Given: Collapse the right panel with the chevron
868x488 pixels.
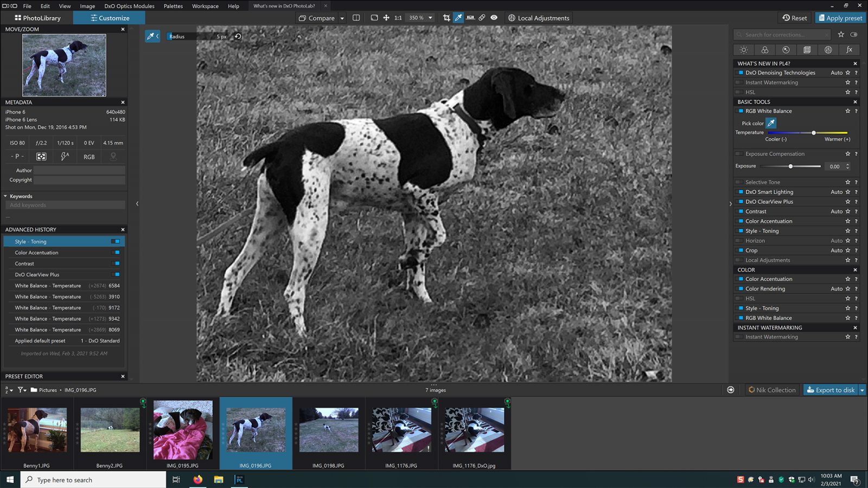Looking at the screenshot, I should coord(730,204).
